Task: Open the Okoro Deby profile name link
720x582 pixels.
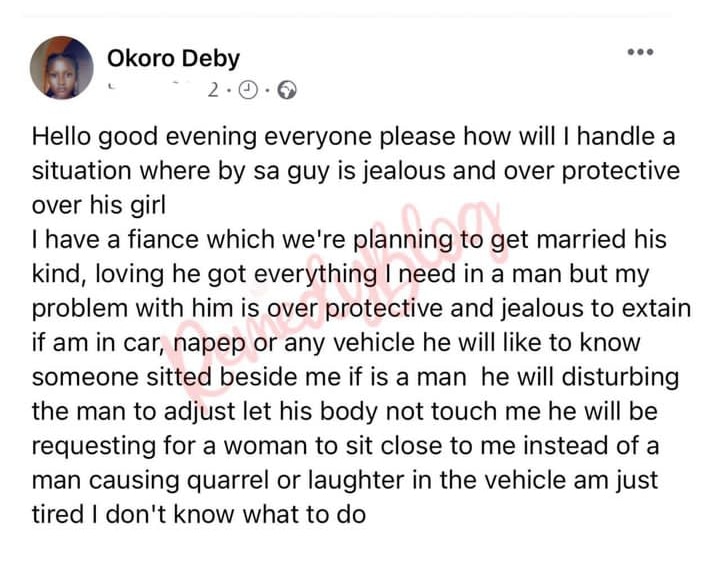Action: tap(174, 59)
